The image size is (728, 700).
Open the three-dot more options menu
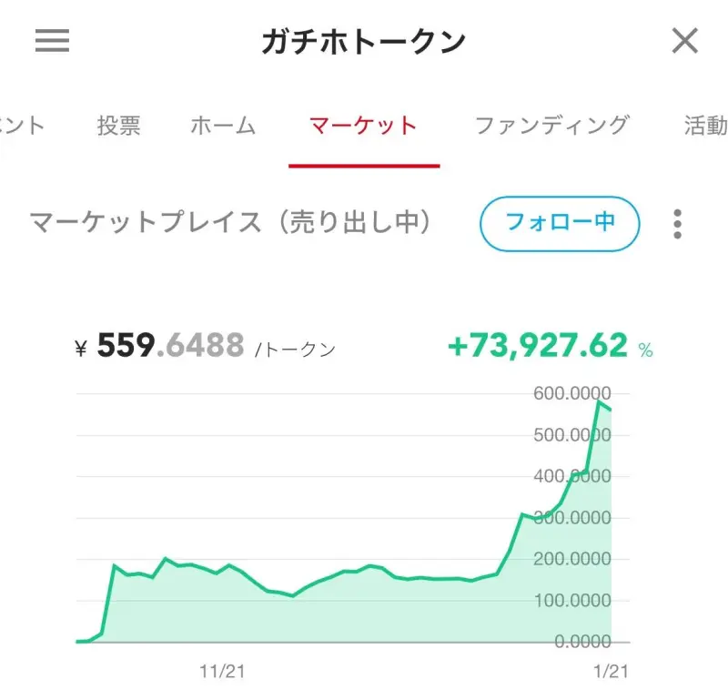point(677,223)
